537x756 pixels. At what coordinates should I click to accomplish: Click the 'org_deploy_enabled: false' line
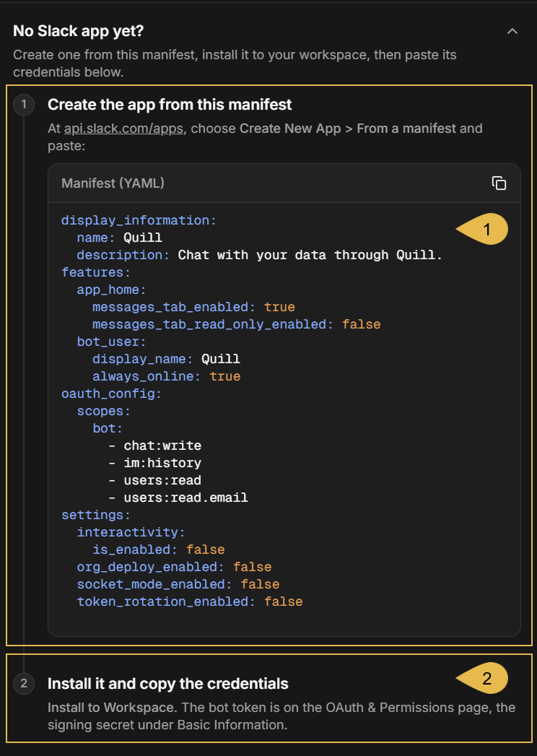pyautogui.click(x=174, y=568)
